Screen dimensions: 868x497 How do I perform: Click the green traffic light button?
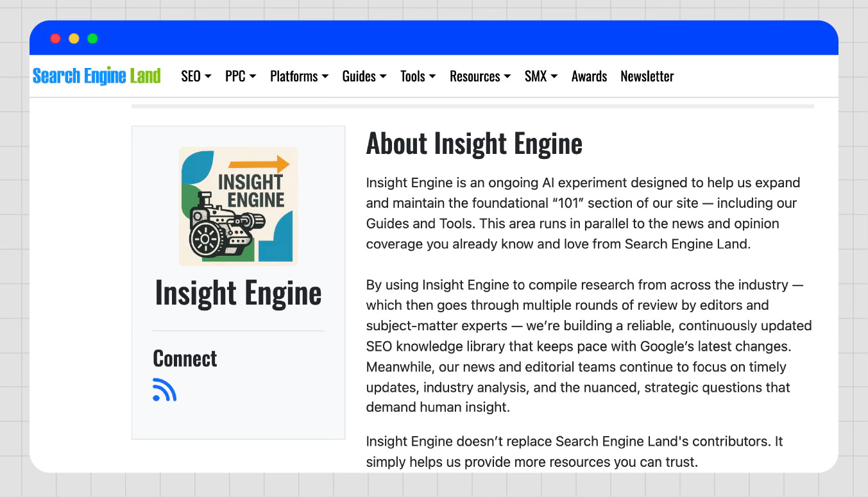92,38
